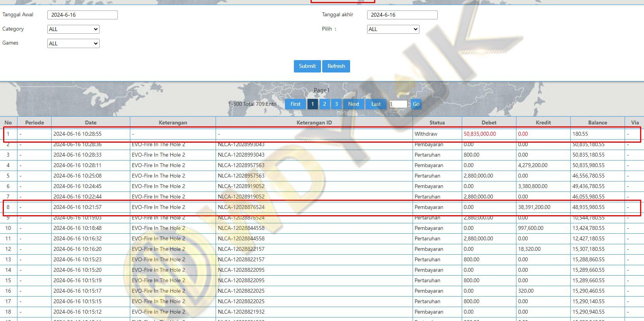Click date 2024-06-16 10:15:12

pyautogui.click(x=78, y=312)
